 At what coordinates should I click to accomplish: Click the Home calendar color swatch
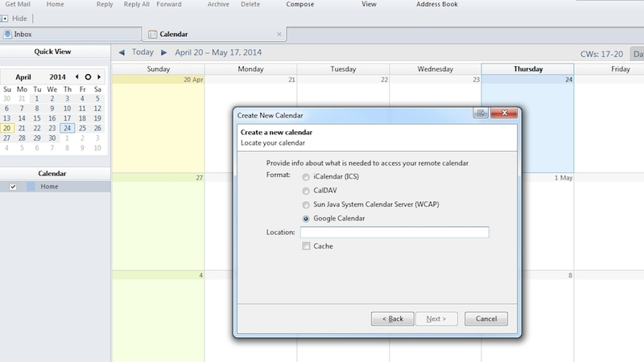point(31,187)
